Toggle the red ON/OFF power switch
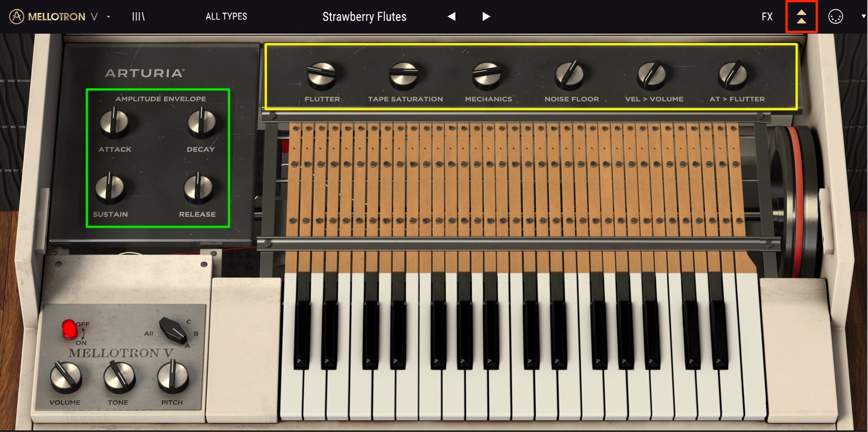The image size is (868, 432). [69, 329]
